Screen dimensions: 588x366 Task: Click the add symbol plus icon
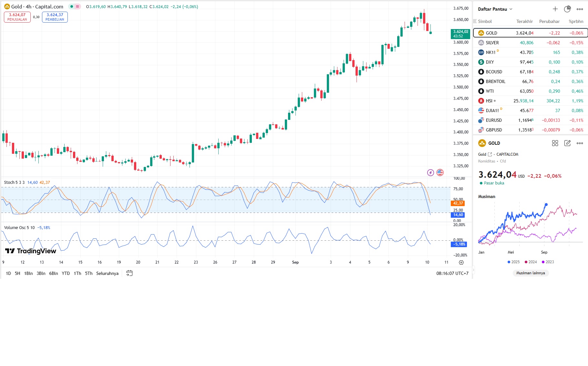(x=555, y=9)
